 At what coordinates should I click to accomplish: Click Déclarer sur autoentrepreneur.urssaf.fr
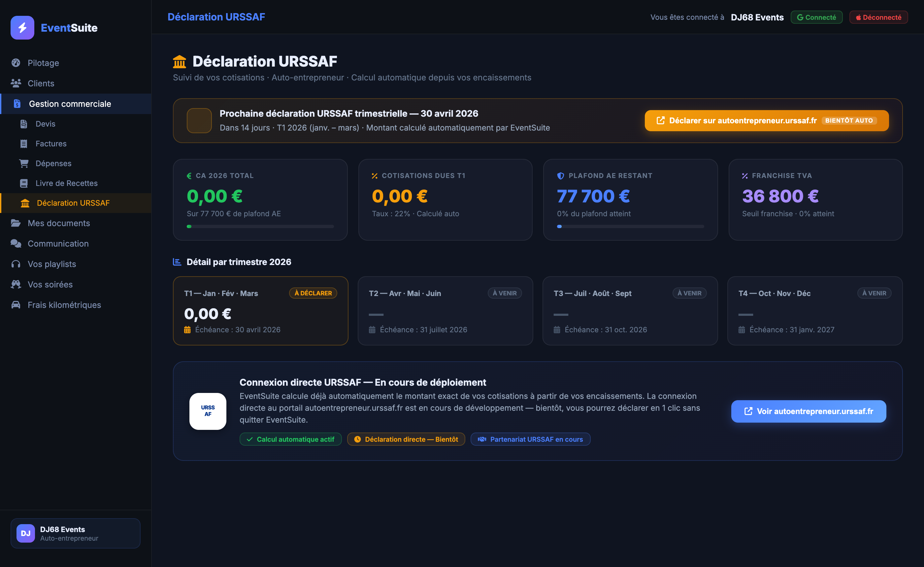click(766, 120)
